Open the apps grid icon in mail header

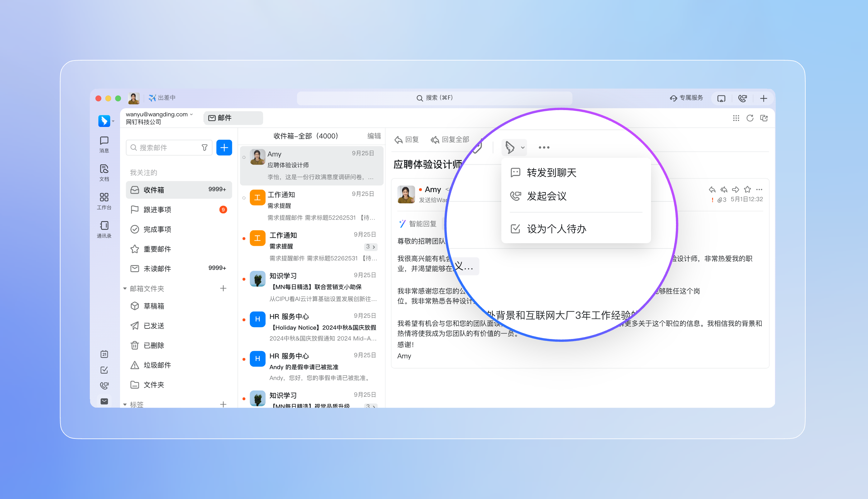(x=736, y=118)
